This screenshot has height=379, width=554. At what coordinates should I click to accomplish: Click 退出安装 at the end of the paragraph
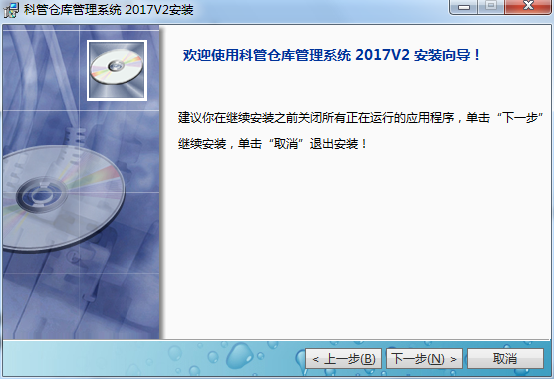[x=334, y=144]
